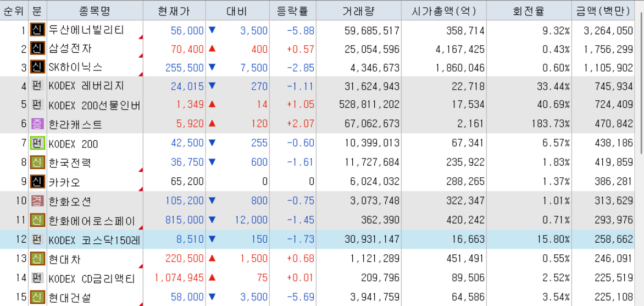Click the 신 icon beside 한화에어로스페이

(37, 221)
